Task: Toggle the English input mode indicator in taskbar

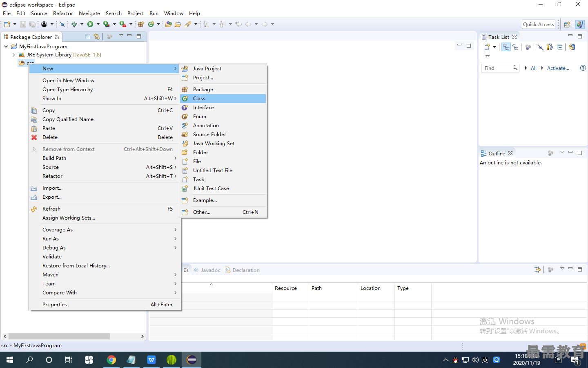Action: pyautogui.click(x=485, y=360)
